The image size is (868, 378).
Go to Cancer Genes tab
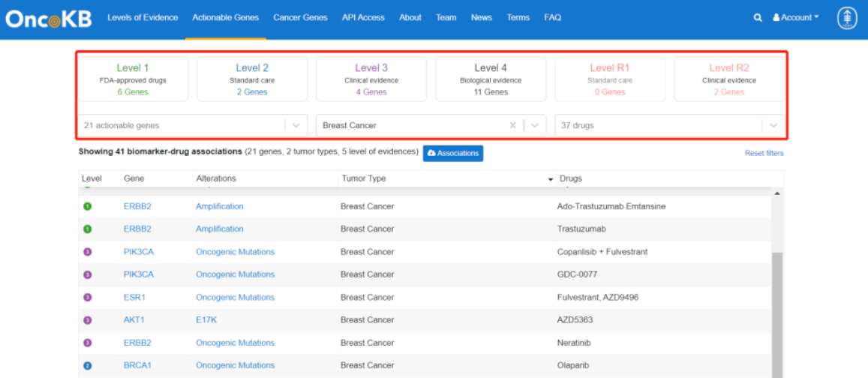point(300,18)
